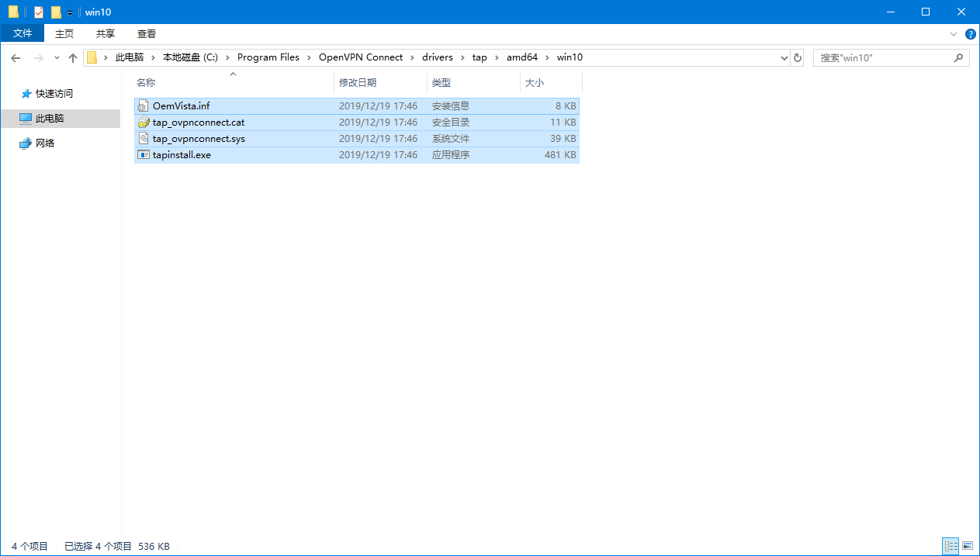Image resolution: width=980 pixels, height=556 pixels.
Task: Open the recent locations dropdown
Action: click(57, 58)
